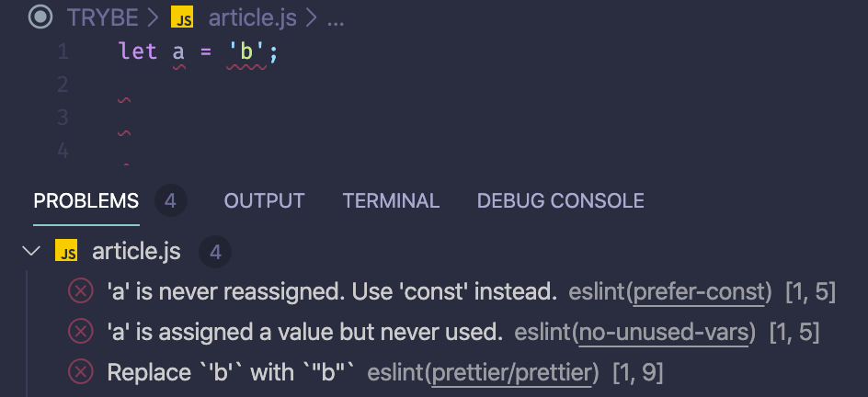This screenshot has width=868, height=397.
Task: Switch to the OUTPUT tab
Action: pyautogui.click(x=264, y=200)
